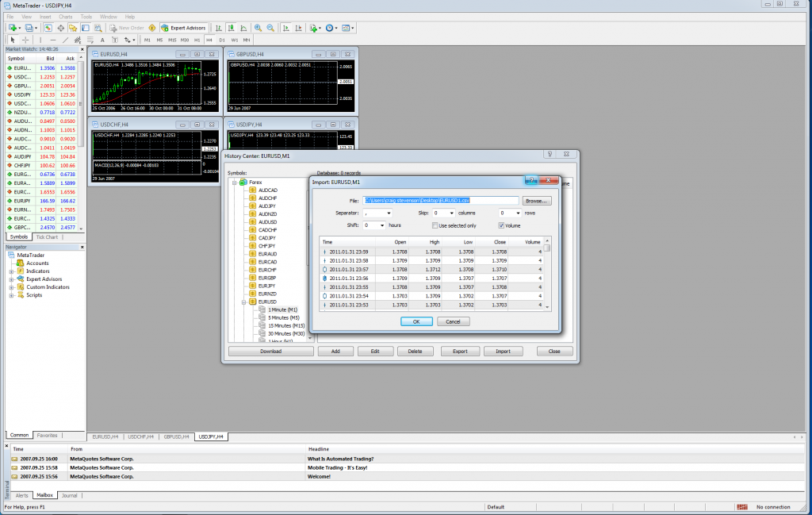The width and height of the screenshot is (812, 515).
Task: Uncheck the Volume checkbox in Import dialog
Action: point(501,225)
